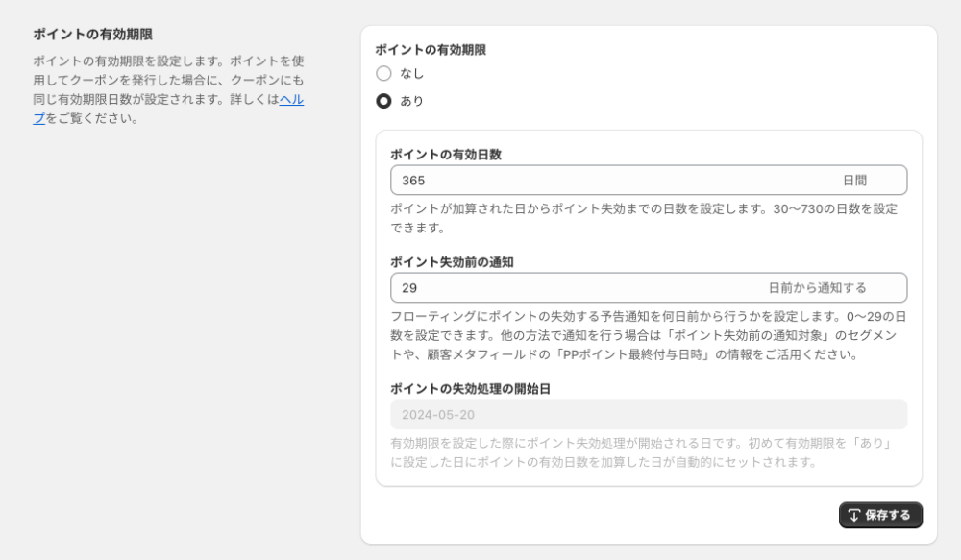Open the ヘルプ link

[x=291, y=100]
